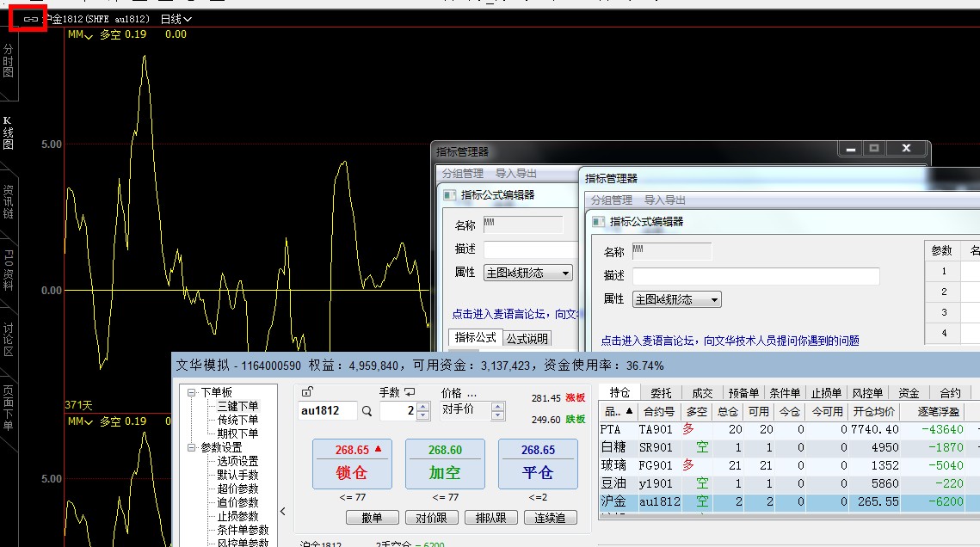The image size is (980, 547).
Task: Open the 属性 主图K线形态 combo box in front dialog
Action: point(676,299)
